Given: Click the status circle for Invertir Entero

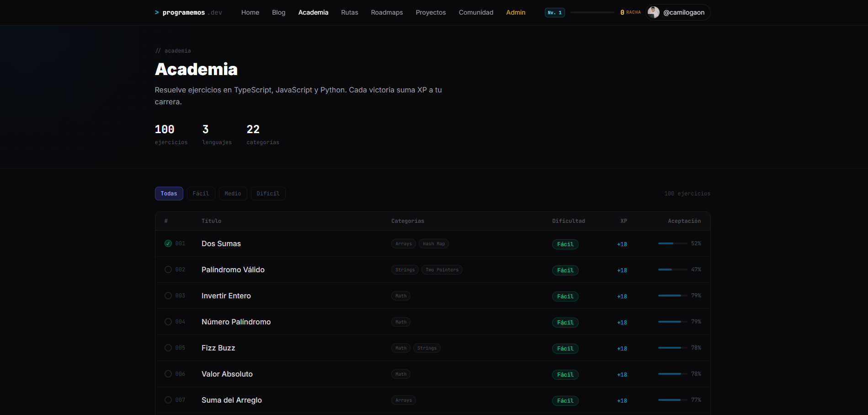Looking at the screenshot, I should 168,296.
